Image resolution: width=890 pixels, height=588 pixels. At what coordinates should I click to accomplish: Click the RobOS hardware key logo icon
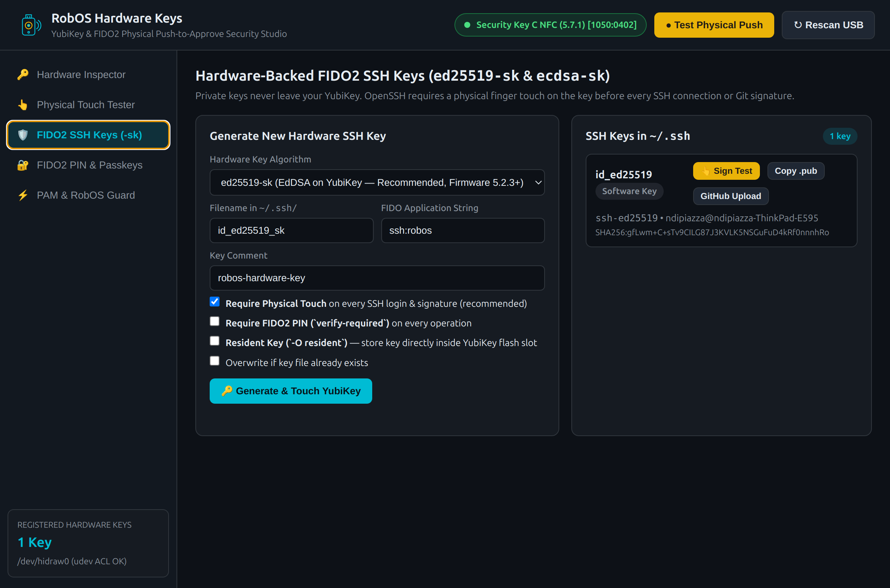31,25
